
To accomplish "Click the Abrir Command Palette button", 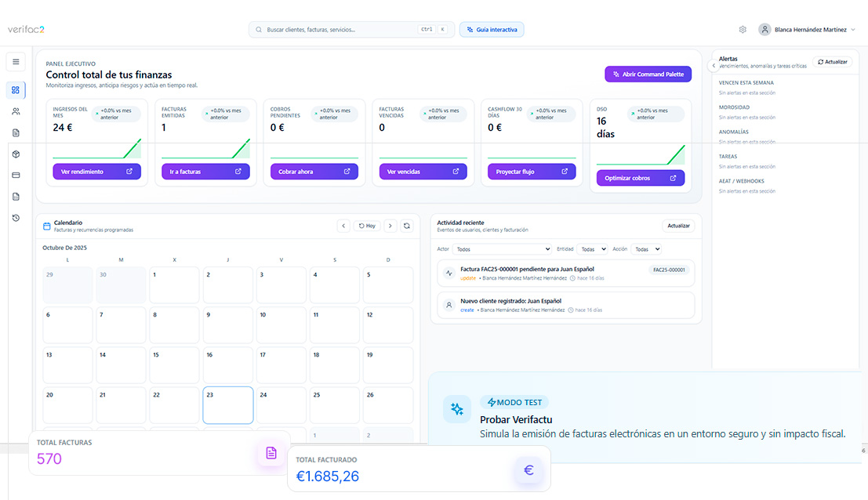I will (648, 74).
